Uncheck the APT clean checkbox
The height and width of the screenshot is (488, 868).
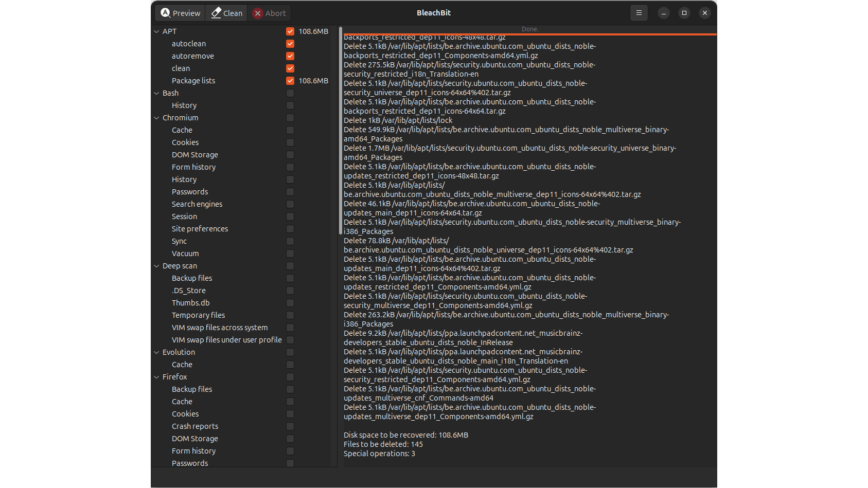[x=290, y=68]
